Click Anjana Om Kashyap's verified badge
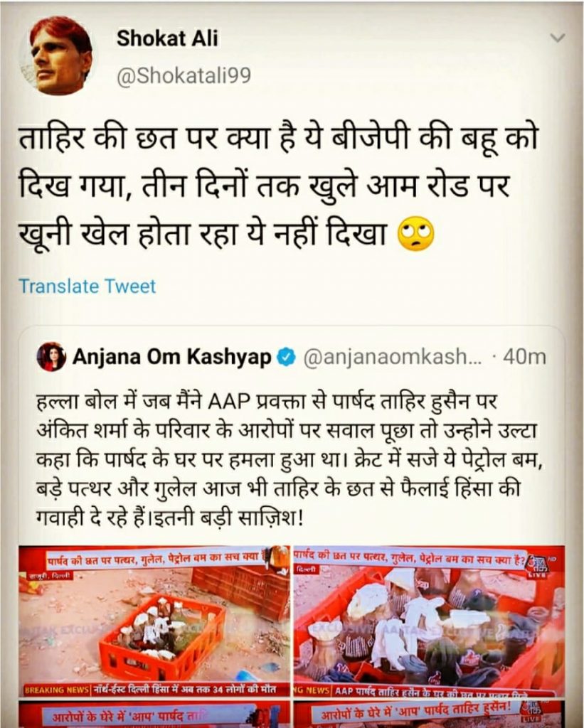 [286, 357]
